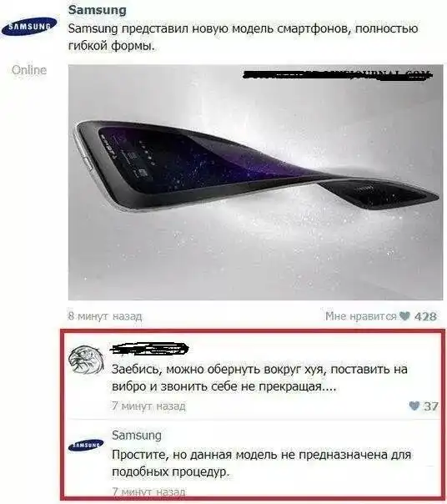Click the Online status label under the logo
The width and height of the screenshot is (447, 504).
[29, 70]
